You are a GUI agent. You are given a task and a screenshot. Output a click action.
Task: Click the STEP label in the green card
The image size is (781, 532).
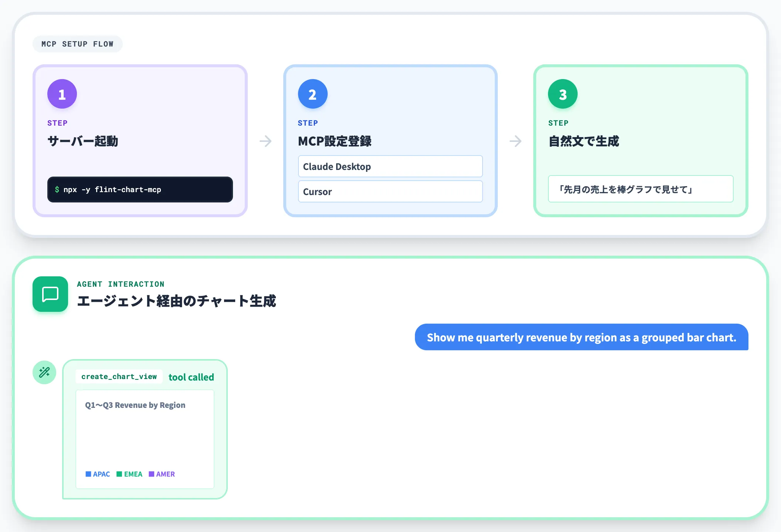558,123
